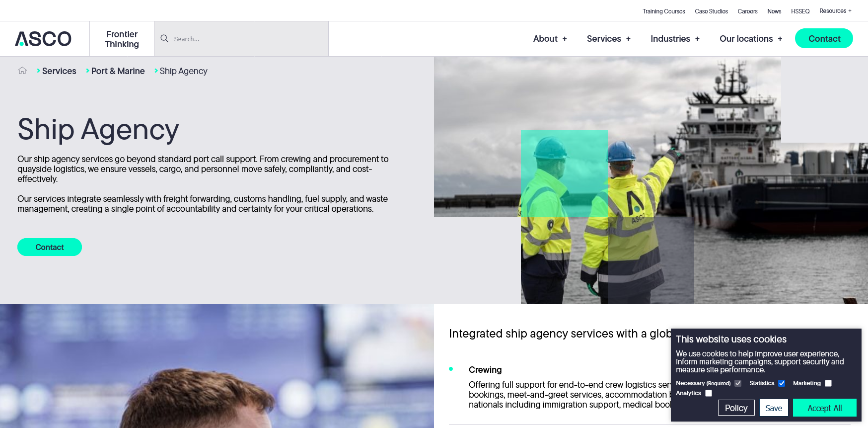Open the cookie Policy
Viewport: 868px width, 428px height.
(736, 408)
